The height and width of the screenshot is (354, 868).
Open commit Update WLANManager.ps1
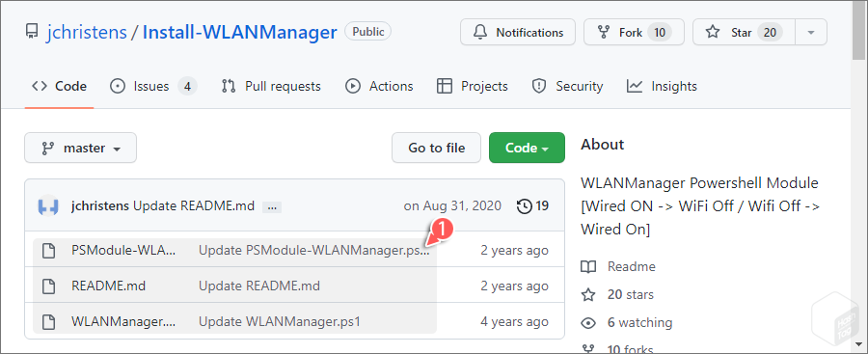(x=280, y=321)
